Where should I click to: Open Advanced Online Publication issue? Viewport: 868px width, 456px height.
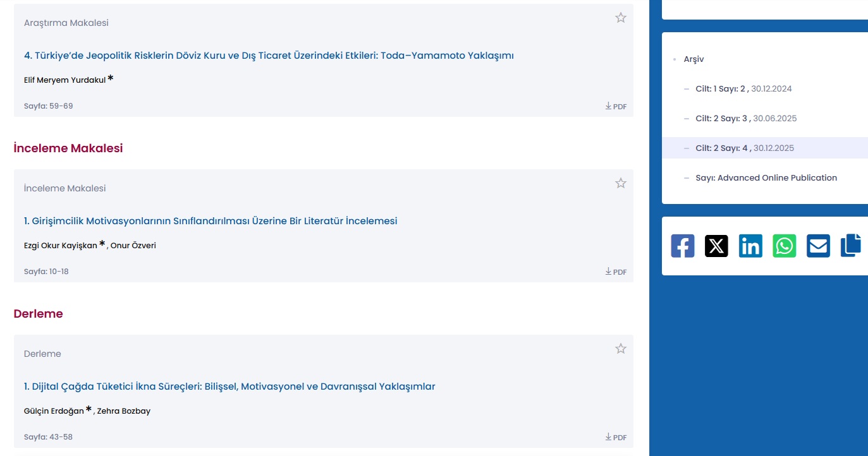pyautogui.click(x=766, y=178)
